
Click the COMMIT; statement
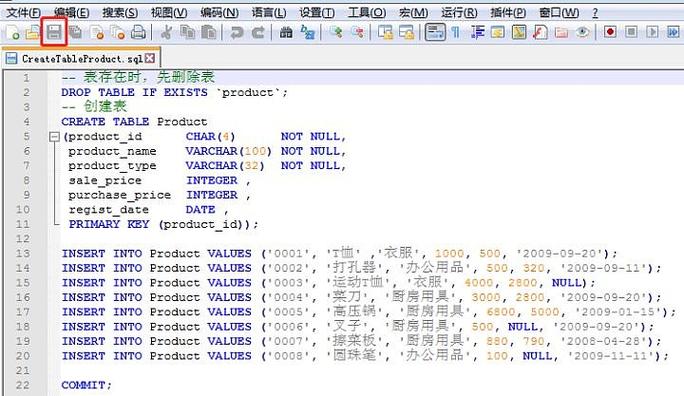click(86, 385)
